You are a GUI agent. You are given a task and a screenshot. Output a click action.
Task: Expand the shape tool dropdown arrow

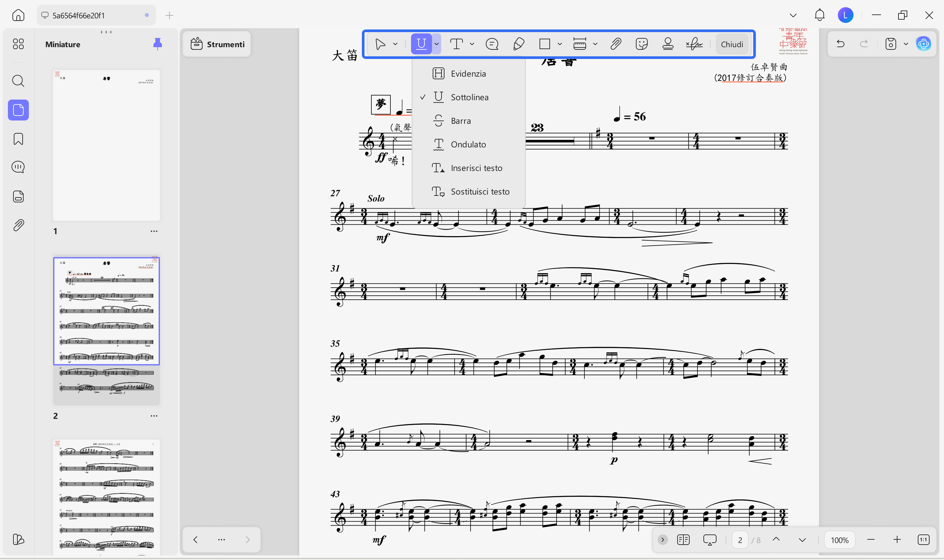[x=560, y=44]
